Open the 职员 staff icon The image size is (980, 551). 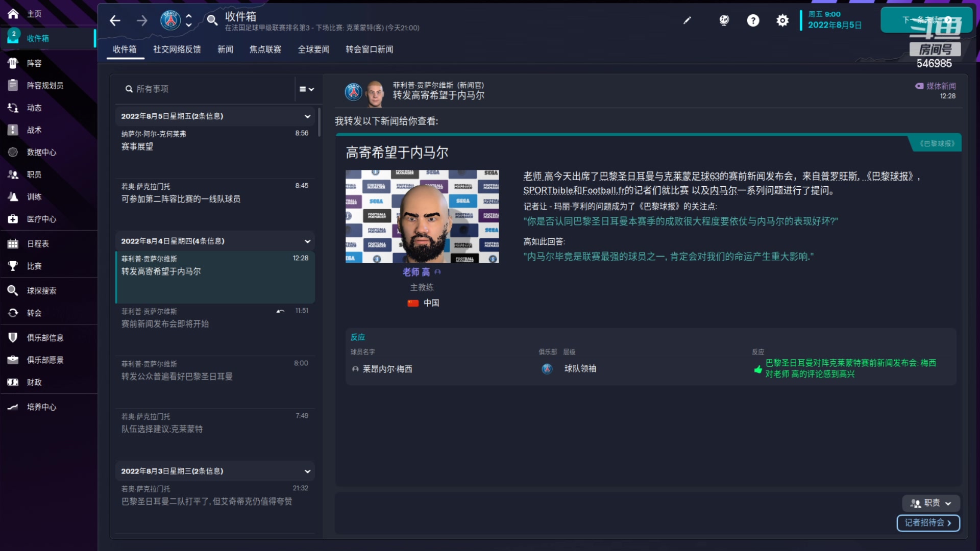pos(13,174)
